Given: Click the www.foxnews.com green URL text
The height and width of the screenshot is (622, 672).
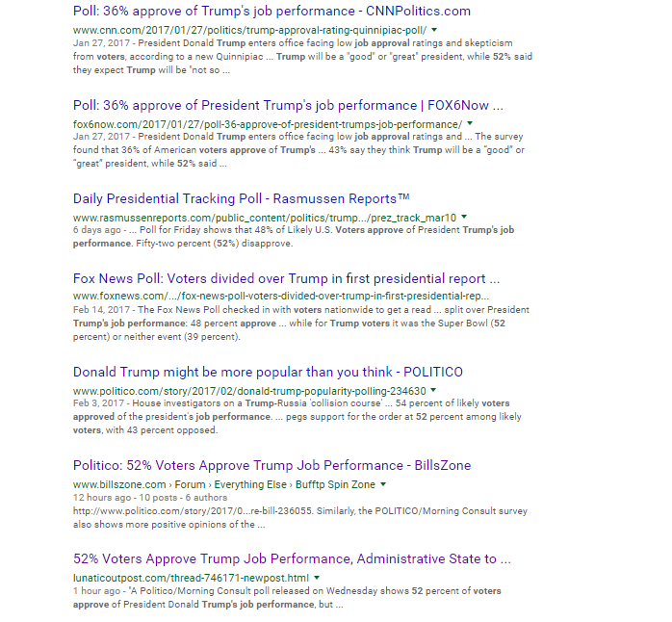Looking at the screenshot, I should (x=281, y=297).
